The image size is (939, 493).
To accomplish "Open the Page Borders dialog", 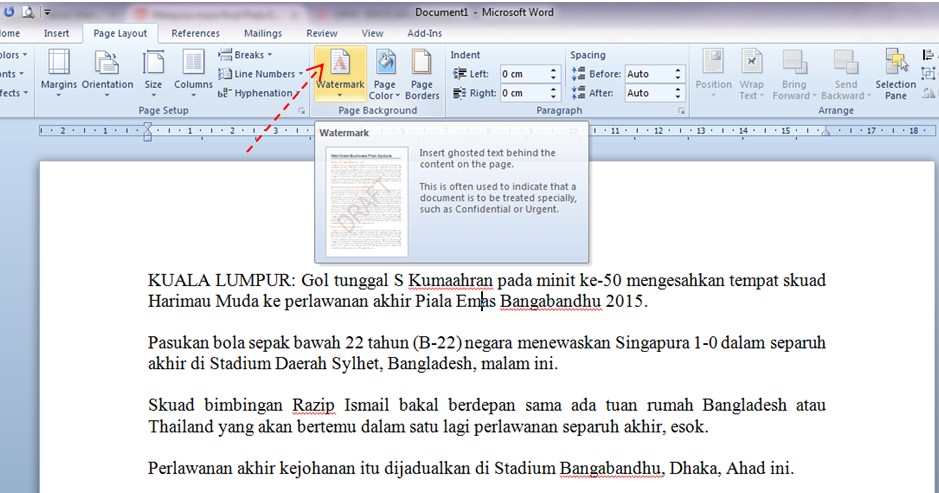I will [x=422, y=74].
